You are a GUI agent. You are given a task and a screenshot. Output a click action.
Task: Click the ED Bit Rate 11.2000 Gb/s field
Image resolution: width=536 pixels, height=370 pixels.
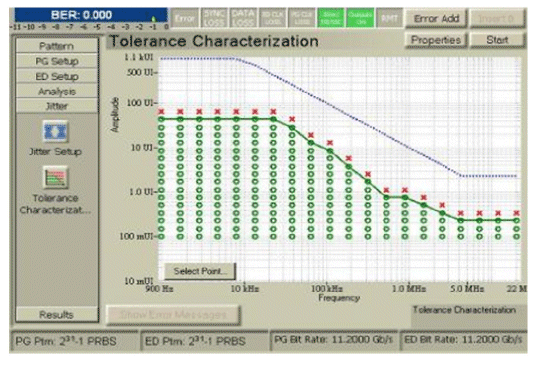[x=463, y=340]
